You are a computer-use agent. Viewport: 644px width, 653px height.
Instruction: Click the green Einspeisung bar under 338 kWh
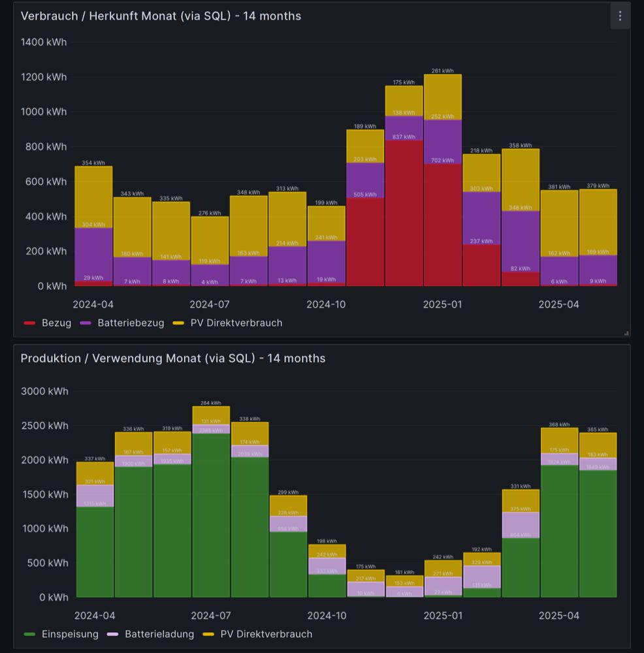[x=250, y=527]
